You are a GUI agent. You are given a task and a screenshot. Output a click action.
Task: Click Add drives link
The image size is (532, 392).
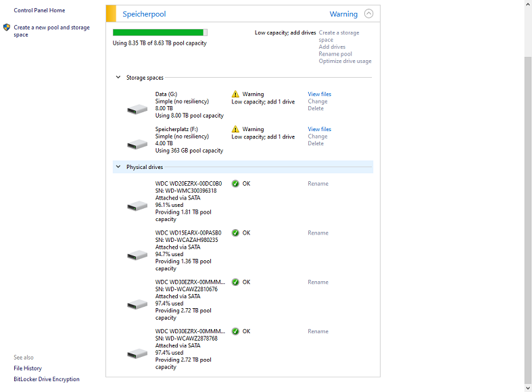[332, 47]
